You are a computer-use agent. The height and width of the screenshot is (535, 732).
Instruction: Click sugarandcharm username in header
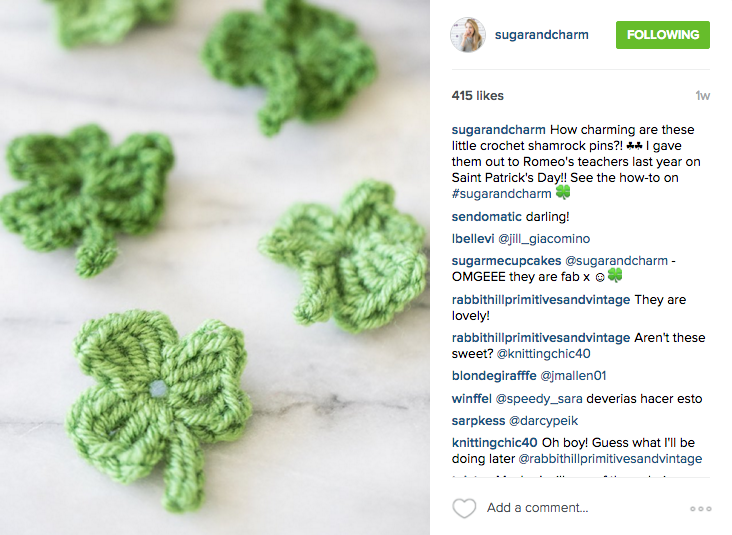pos(542,35)
